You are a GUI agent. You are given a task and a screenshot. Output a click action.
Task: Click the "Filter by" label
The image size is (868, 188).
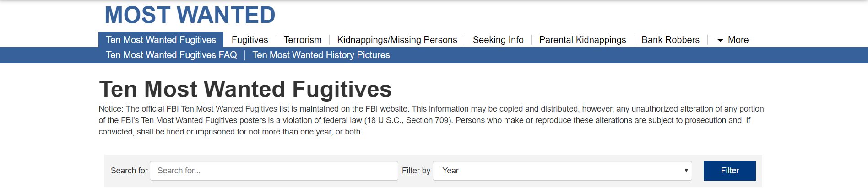(x=416, y=171)
